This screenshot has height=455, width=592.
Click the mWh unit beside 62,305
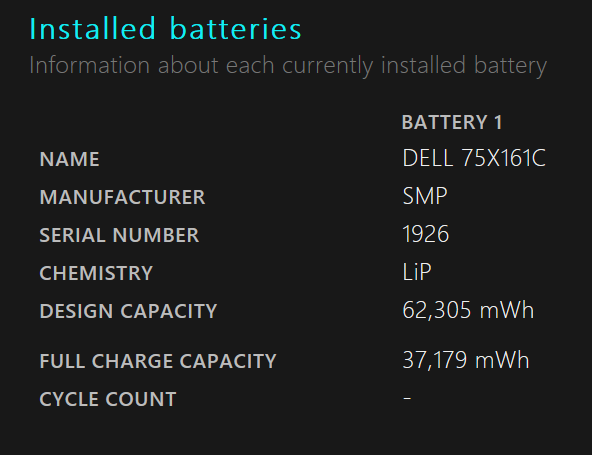(507, 310)
